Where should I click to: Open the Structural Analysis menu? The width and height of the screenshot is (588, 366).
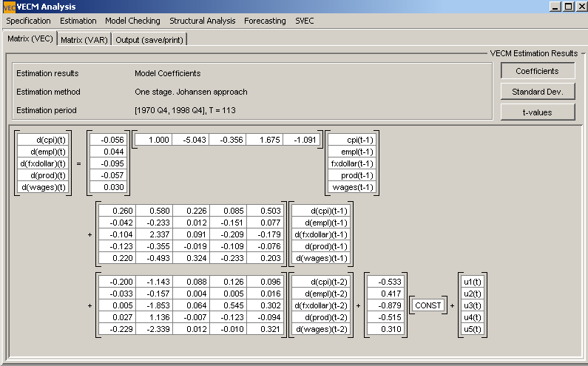click(x=202, y=21)
